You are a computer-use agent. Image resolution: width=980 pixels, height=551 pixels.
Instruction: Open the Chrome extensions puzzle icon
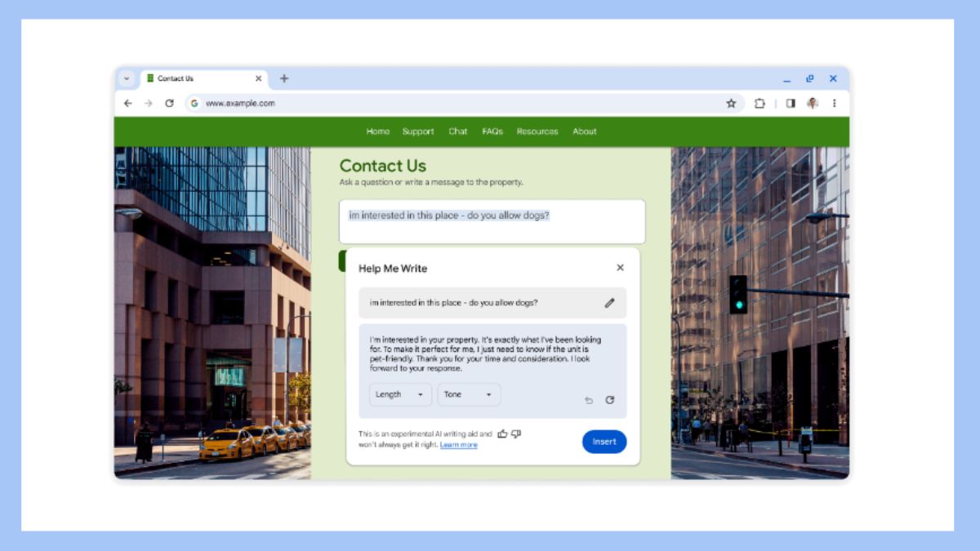click(x=759, y=104)
